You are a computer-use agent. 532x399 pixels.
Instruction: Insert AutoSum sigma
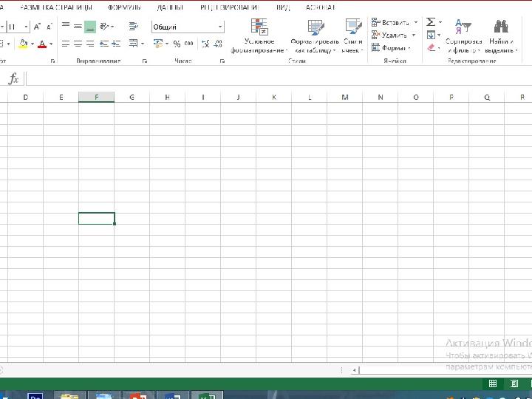[431, 22]
